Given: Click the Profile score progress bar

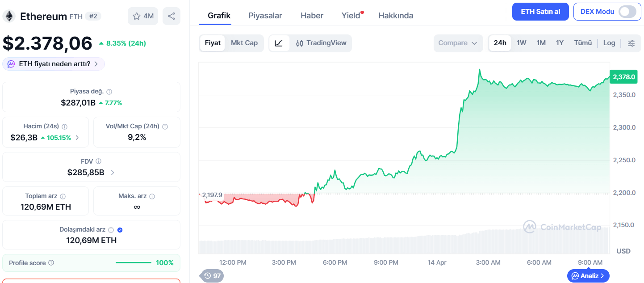Looking at the screenshot, I should click(x=133, y=263).
